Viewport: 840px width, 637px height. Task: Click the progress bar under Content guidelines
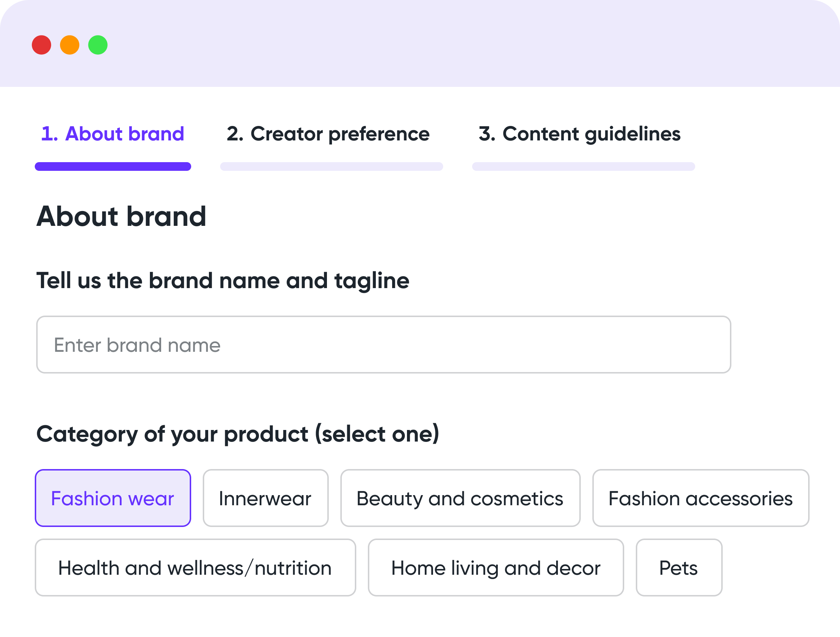[583, 166]
